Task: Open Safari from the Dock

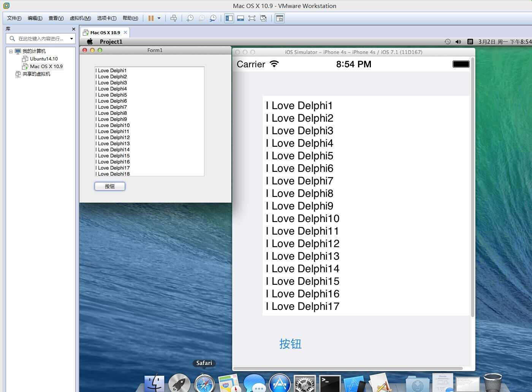Action: point(204,383)
